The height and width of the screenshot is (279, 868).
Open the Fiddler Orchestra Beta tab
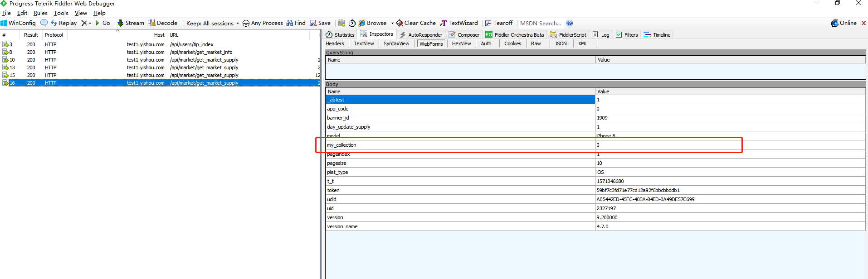click(x=514, y=35)
